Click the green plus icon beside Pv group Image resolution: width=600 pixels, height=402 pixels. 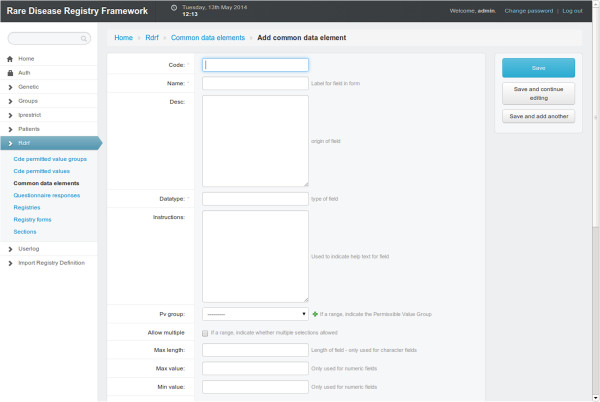point(315,314)
